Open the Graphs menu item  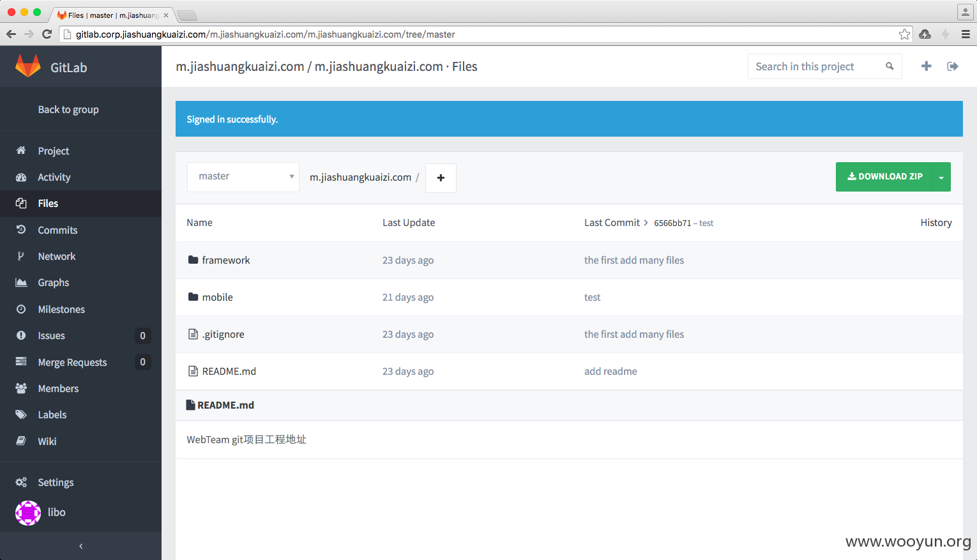(x=53, y=282)
